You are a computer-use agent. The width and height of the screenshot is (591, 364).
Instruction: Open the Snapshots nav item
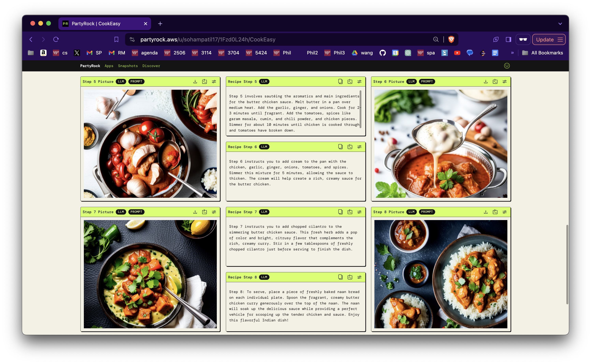128,66
